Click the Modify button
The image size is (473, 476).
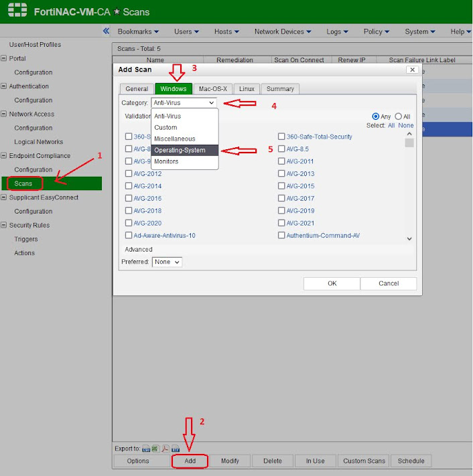[230, 461]
